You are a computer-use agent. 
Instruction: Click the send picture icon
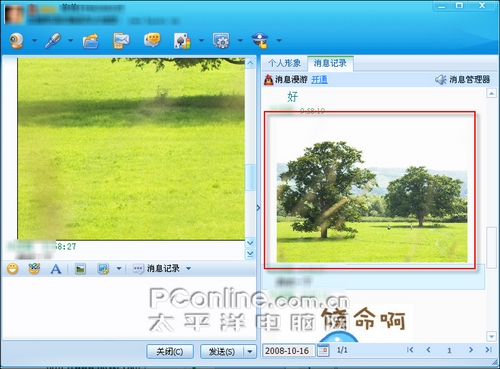pos(80,269)
